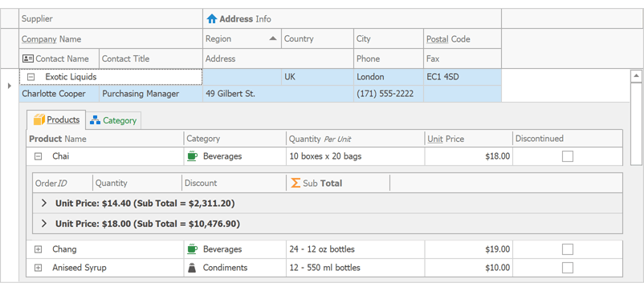Viewport: 644px width, 291px height.
Task: Click the Contact Name column header
Action: coord(59,59)
